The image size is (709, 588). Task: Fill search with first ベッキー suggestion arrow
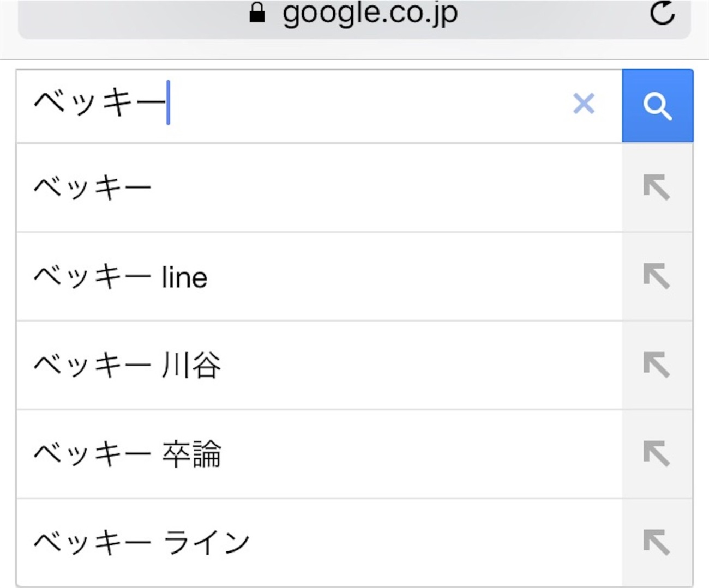(656, 187)
